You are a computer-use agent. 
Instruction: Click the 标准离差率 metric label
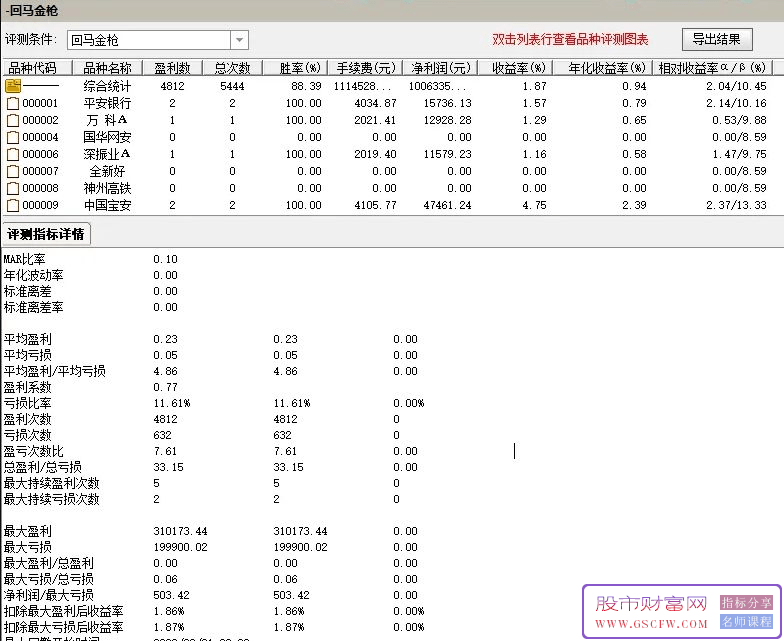click(34, 307)
